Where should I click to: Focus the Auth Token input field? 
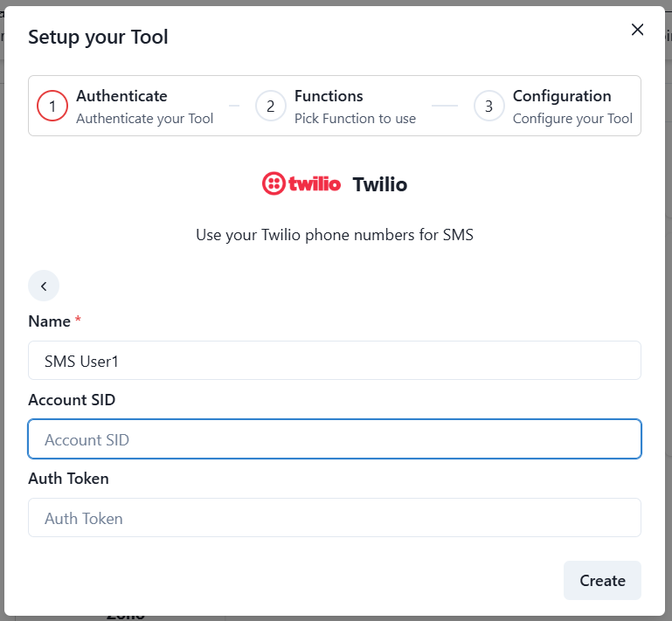coord(335,517)
